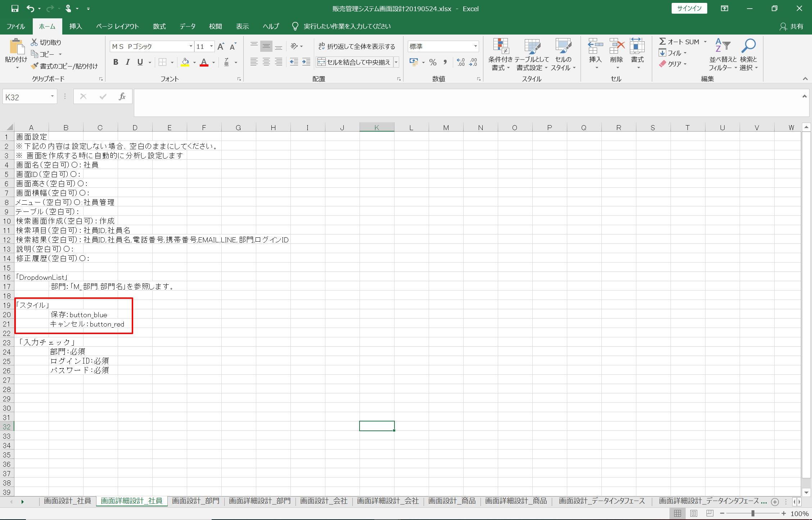
Task: Click the Decrease Indent icon
Action: [294, 62]
